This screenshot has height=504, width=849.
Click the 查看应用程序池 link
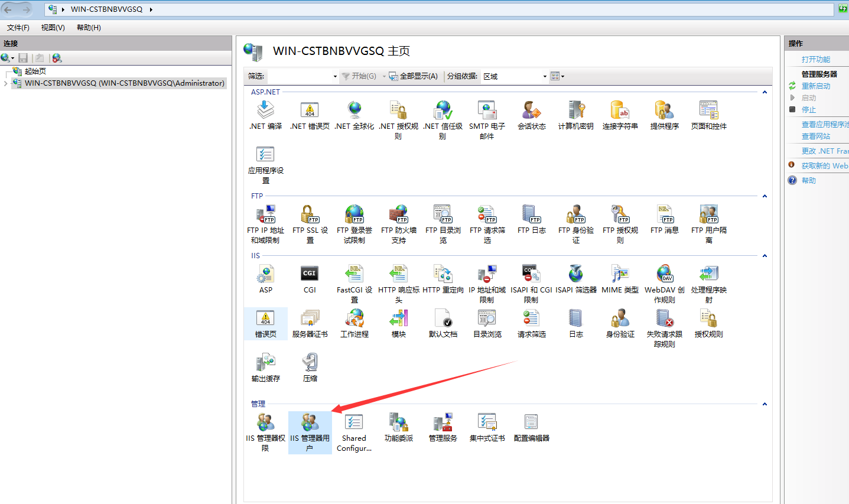pos(825,125)
